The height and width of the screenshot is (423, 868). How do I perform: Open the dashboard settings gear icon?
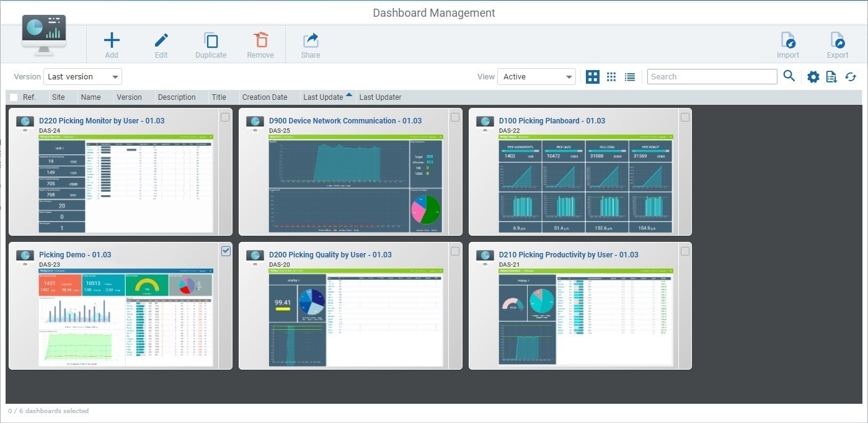pos(813,76)
